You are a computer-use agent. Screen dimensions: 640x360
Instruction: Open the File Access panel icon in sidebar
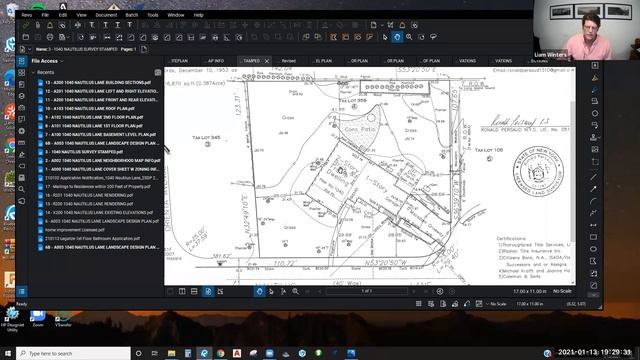pos(22,61)
